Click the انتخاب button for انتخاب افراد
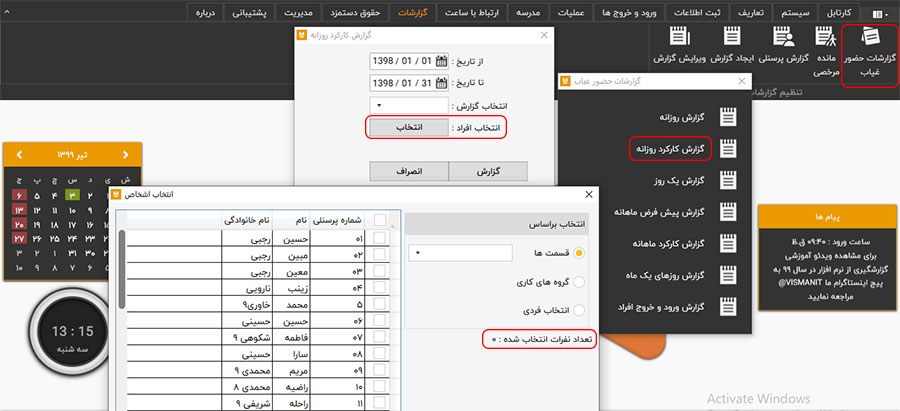Viewport: 900px width, 411px height. click(409, 127)
